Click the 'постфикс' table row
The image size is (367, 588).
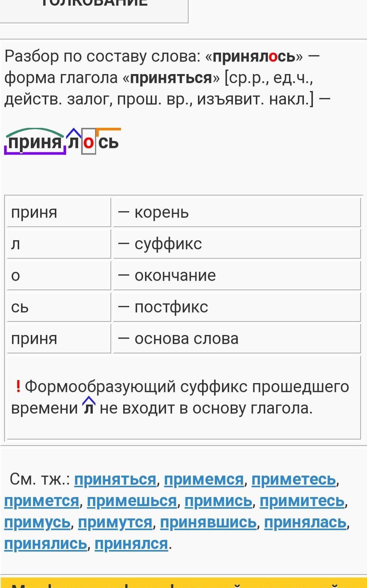coord(183,307)
